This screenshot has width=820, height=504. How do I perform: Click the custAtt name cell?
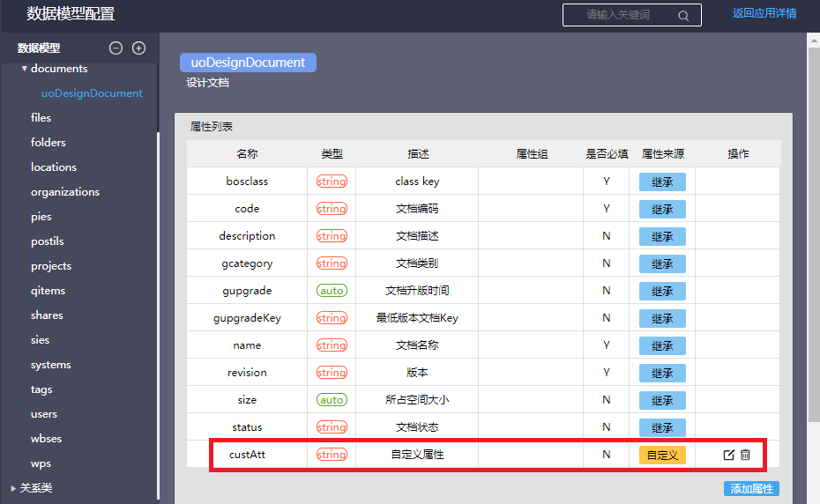click(247, 455)
